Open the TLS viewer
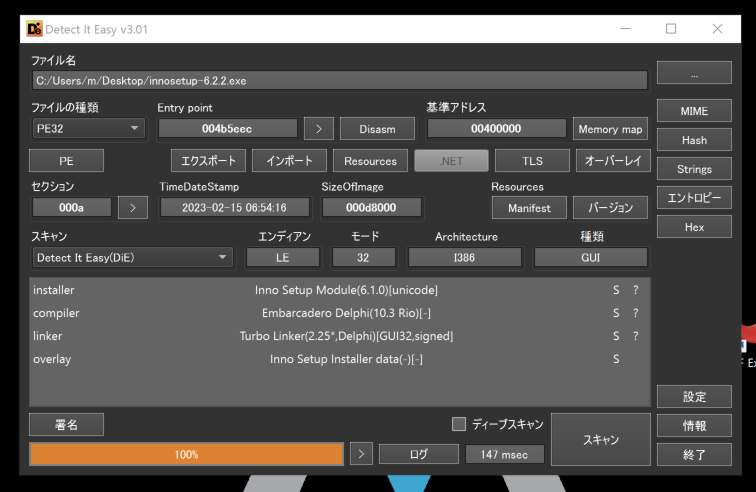Viewport: 756px width, 492px height. click(x=532, y=161)
